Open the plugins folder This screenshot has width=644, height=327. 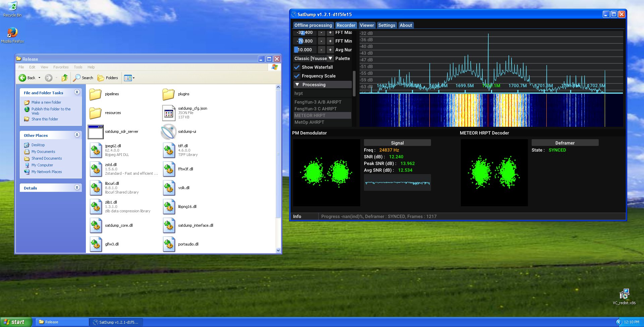(x=168, y=94)
